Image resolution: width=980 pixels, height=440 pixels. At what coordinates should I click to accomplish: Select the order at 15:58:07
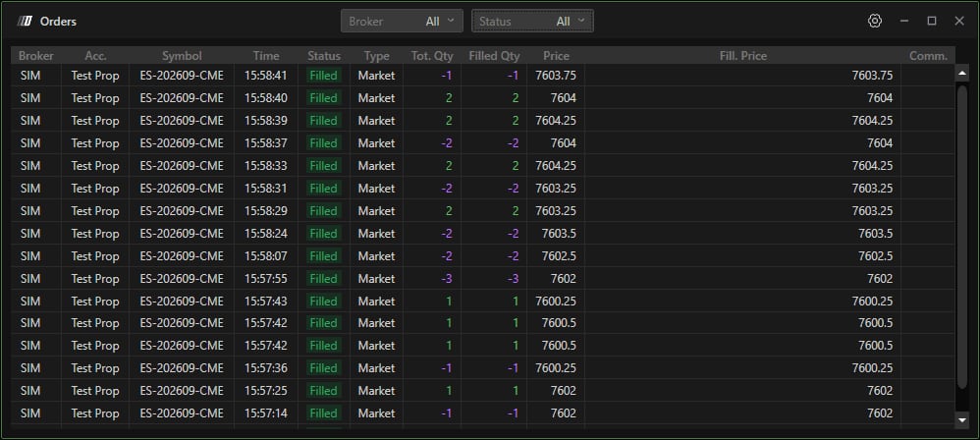(x=482, y=255)
